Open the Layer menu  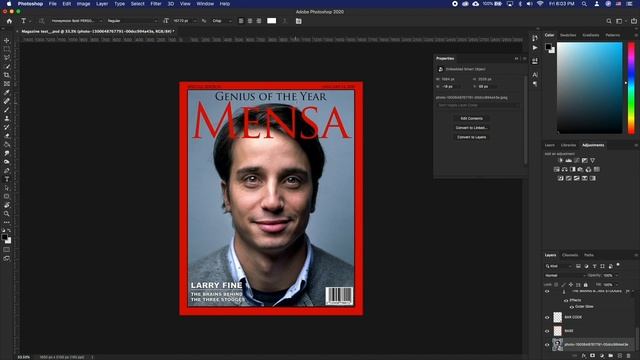pyautogui.click(x=102, y=4)
